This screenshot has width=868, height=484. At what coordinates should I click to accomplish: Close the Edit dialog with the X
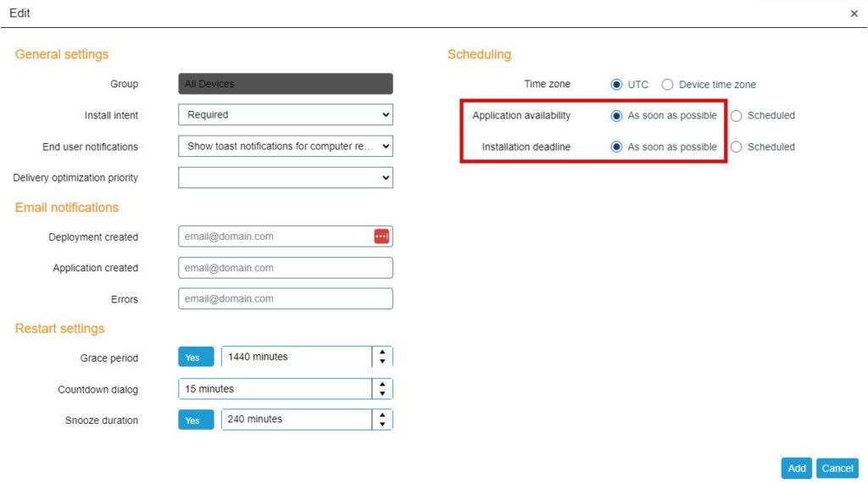[x=854, y=14]
